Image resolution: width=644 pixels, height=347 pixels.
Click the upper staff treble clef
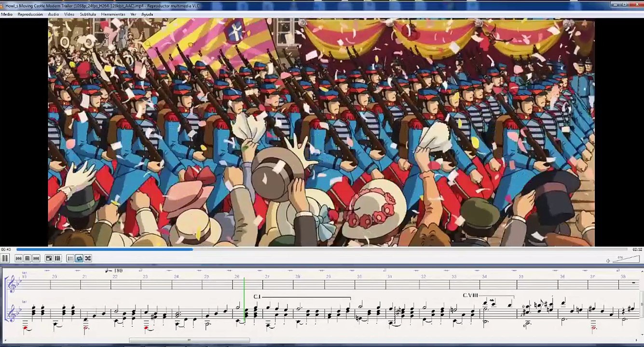pos(13,284)
